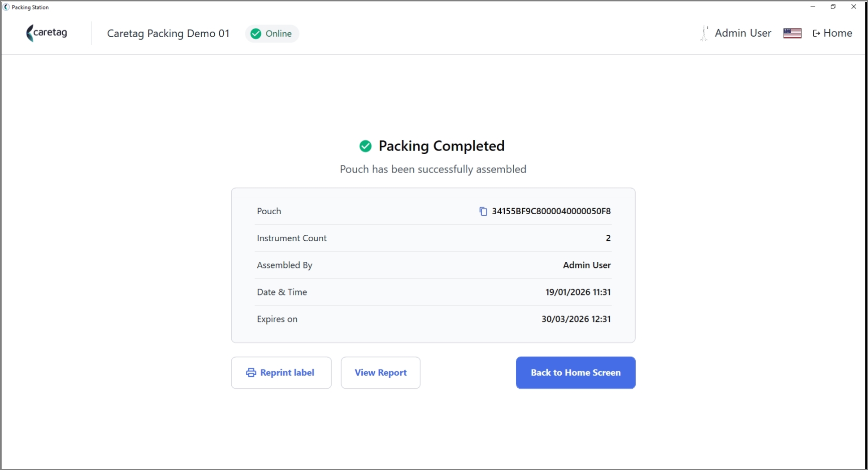Click the caretag logo
Viewport: 868px width, 470px height.
pos(47,33)
